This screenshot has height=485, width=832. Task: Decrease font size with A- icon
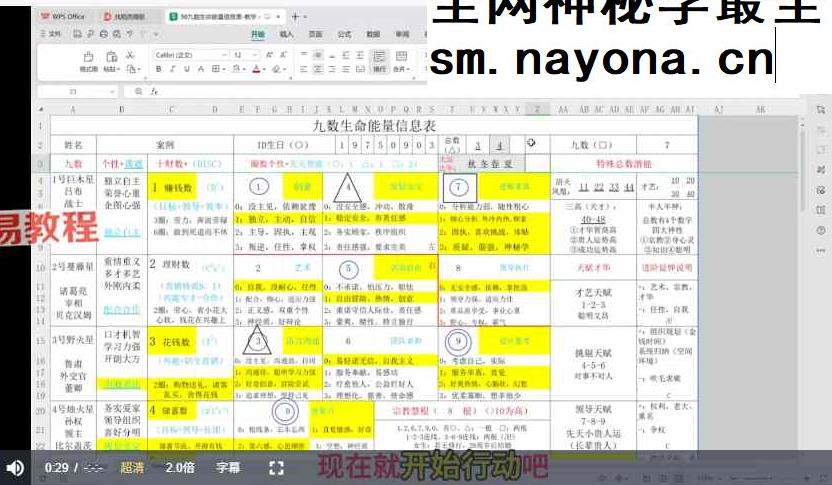(283, 55)
